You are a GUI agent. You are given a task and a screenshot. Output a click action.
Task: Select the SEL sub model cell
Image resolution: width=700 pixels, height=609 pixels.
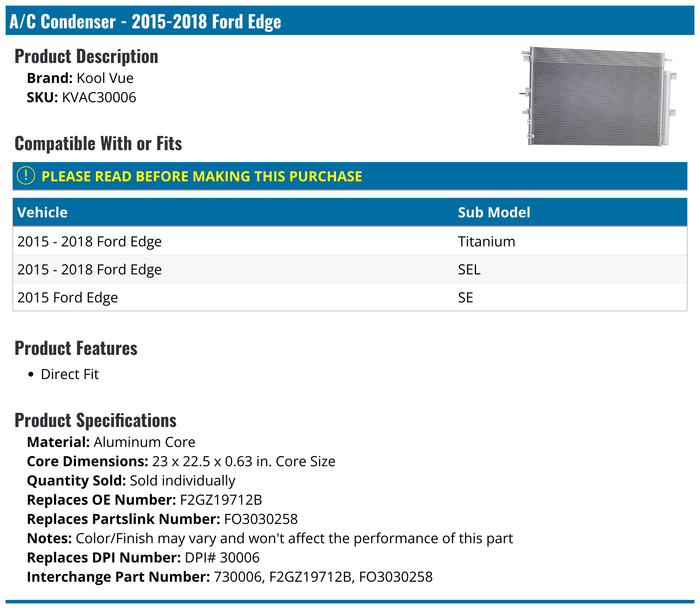[469, 269]
